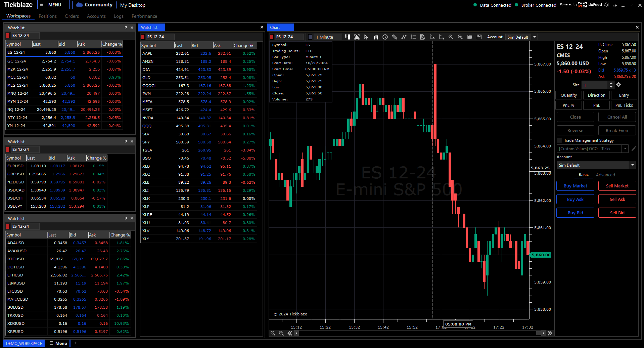The height and width of the screenshot is (348, 644).
Task: Open the Logs tab
Action: point(119,16)
